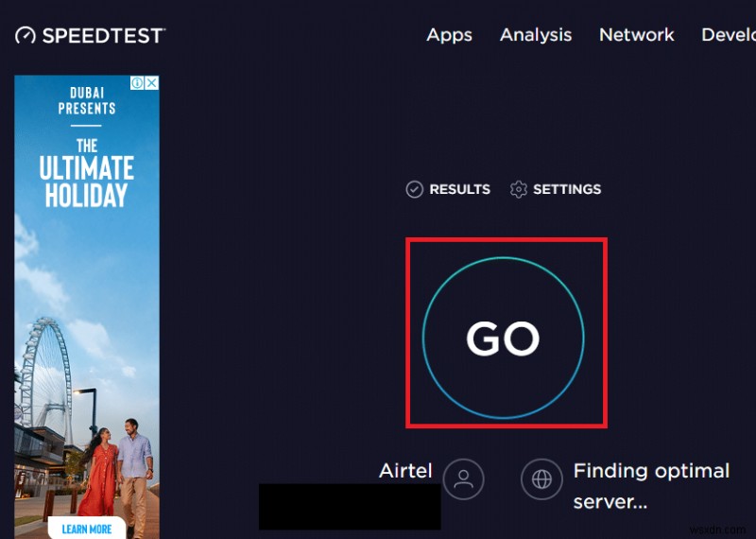Click the ad info icon
Image resolution: width=756 pixels, height=539 pixels.
(x=138, y=83)
